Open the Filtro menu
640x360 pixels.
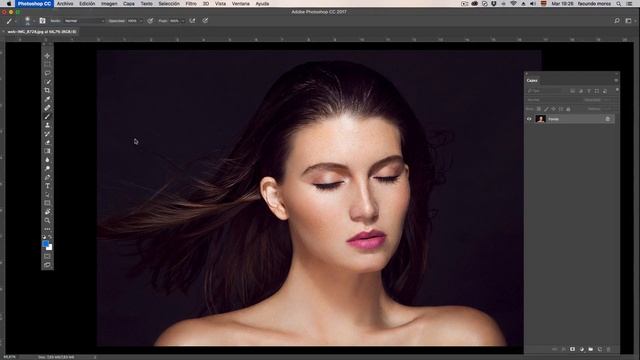pos(191,4)
